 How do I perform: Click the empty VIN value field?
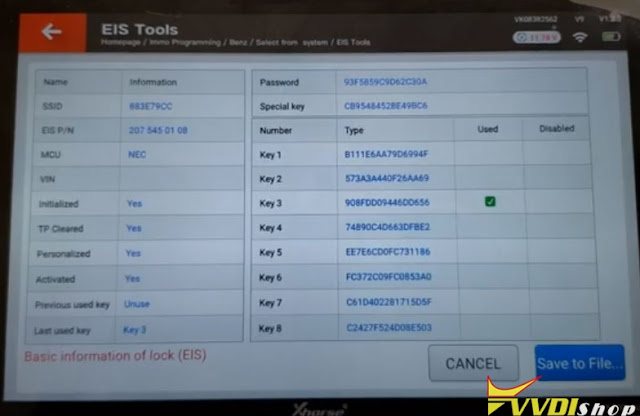[x=182, y=179]
